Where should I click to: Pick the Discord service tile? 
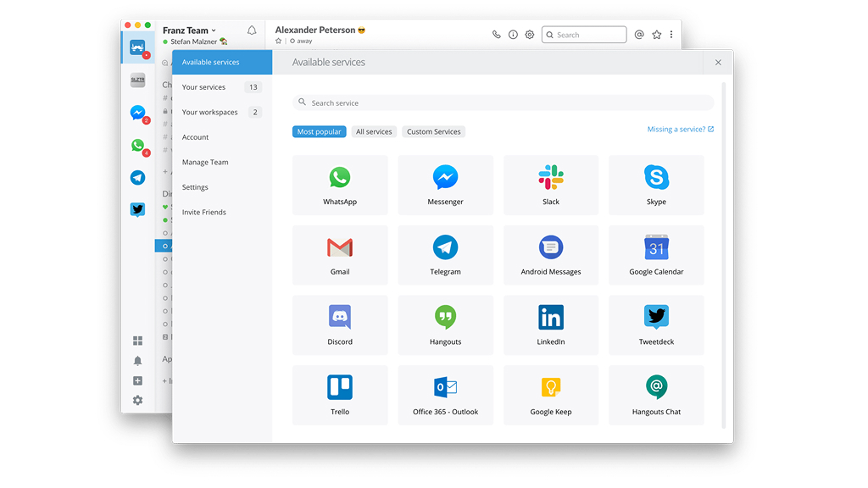[x=340, y=324]
